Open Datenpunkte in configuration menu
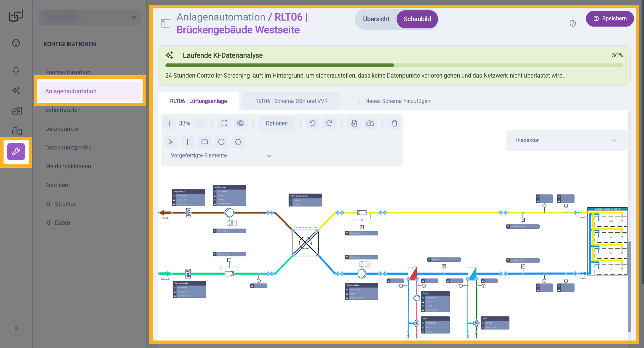The height and width of the screenshot is (348, 644). pos(62,129)
